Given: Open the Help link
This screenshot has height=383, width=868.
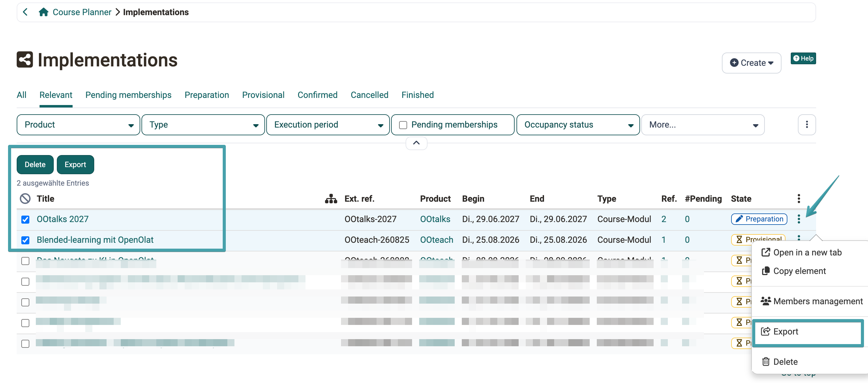Looking at the screenshot, I should [803, 58].
